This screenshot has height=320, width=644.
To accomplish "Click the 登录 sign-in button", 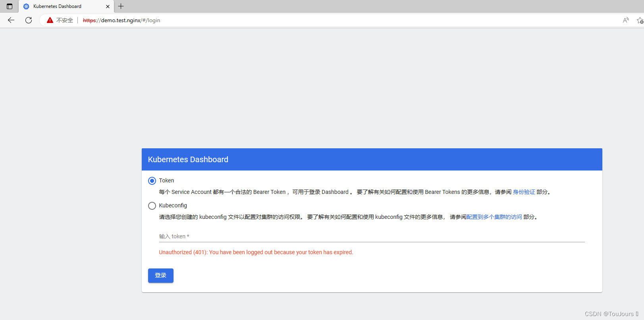I will [x=161, y=276].
